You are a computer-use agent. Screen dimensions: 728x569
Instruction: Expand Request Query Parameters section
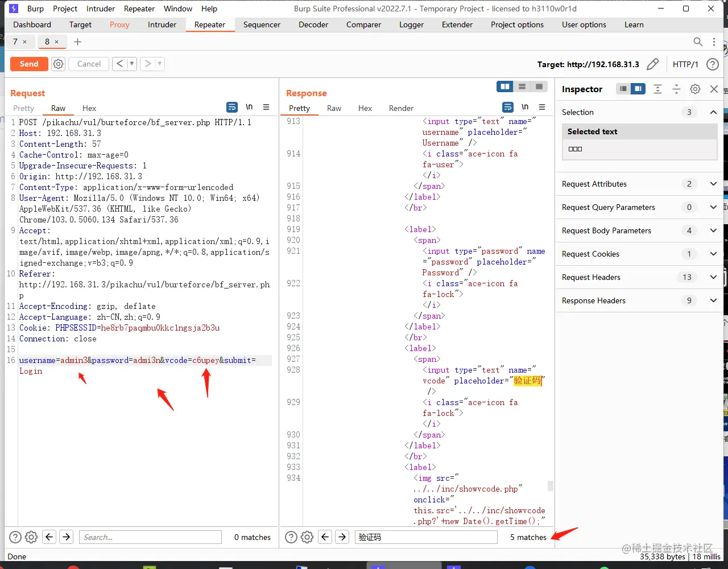coord(713,207)
